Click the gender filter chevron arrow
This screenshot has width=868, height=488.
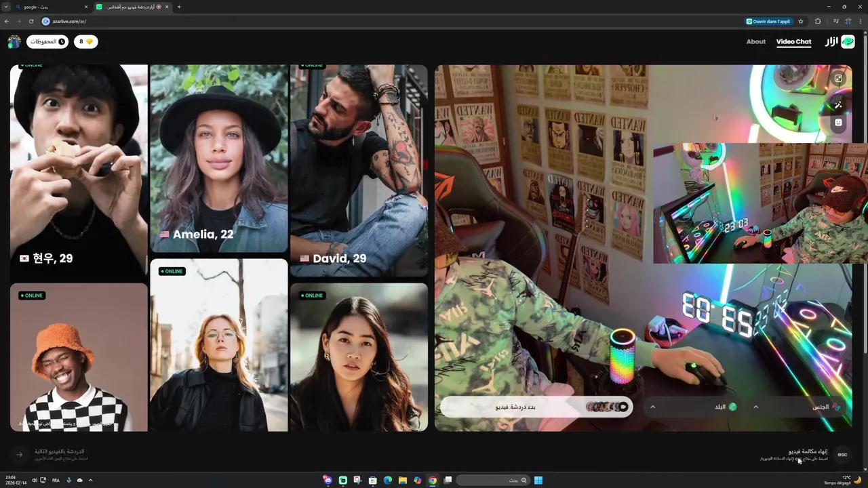click(x=756, y=407)
